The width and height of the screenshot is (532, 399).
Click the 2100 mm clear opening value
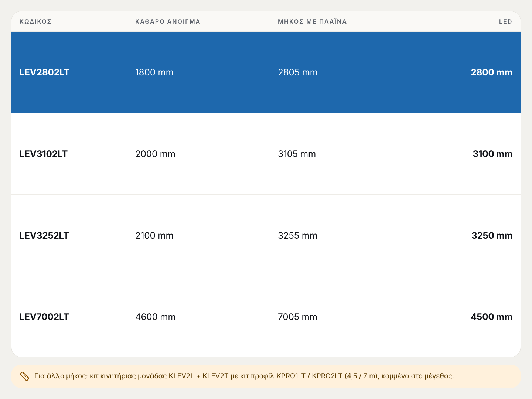(x=154, y=235)
